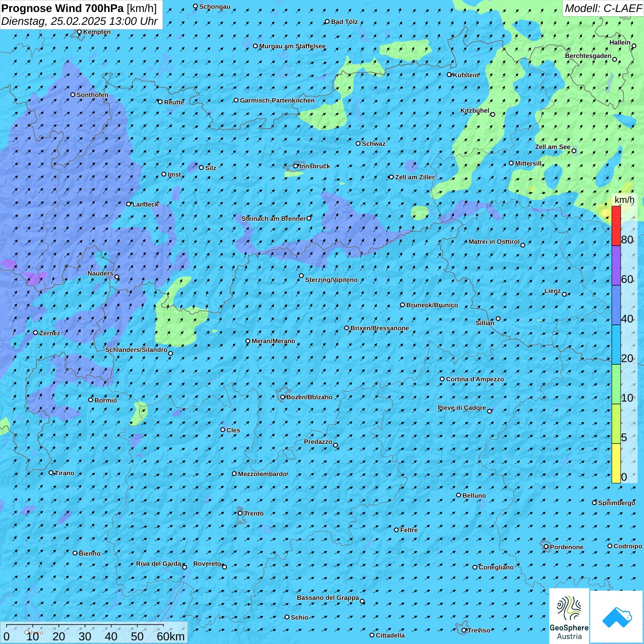Click the Brixen/Bressanone label
The width and height of the screenshot is (644, 644).
click(x=379, y=328)
